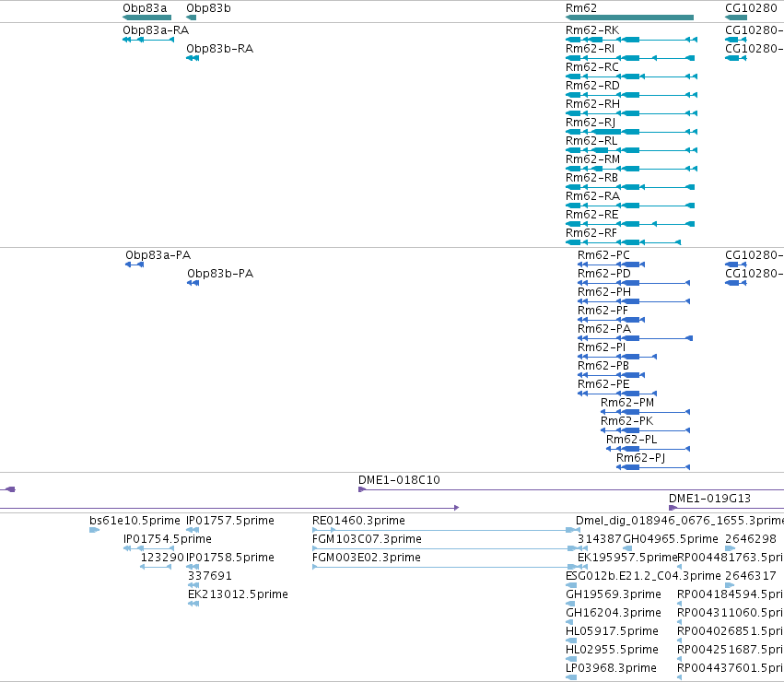Select the Rm62-PH protein label
This screenshot has height=682, width=784.
[604, 292]
